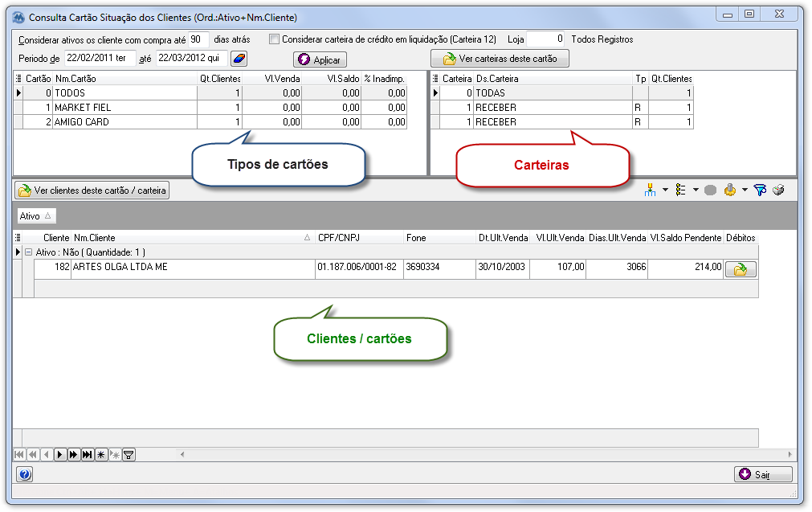The width and height of the screenshot is (812, 512).
Task: Click Ver carteiras deste cartão button
Action: click(500, 59)
